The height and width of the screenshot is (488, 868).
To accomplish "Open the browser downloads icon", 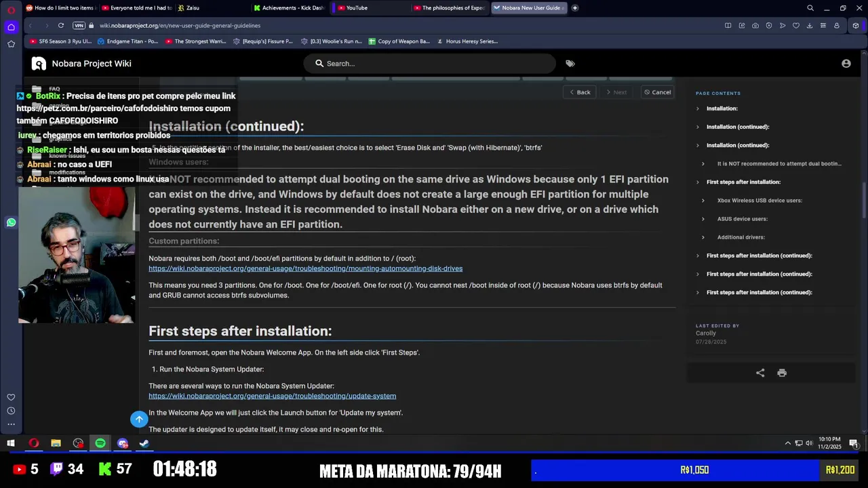I will pyautogui.click(x=810, y=25).
